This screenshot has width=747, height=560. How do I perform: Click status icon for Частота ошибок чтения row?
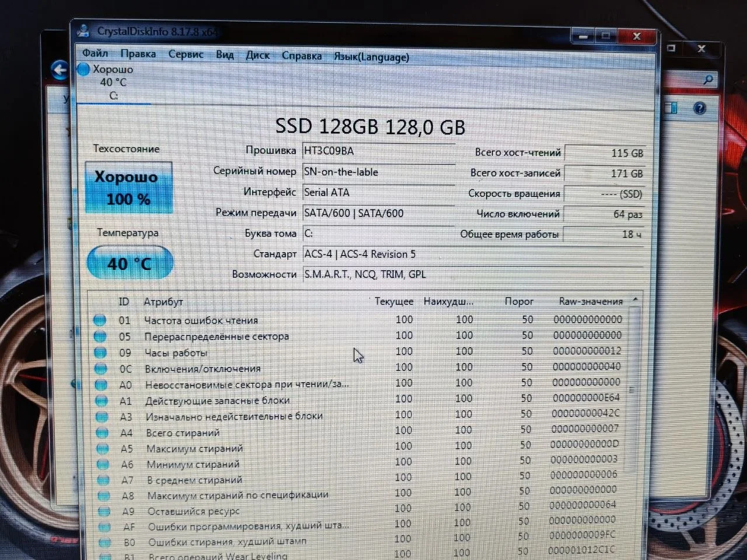pyautogui.click(x=100, y=320)
